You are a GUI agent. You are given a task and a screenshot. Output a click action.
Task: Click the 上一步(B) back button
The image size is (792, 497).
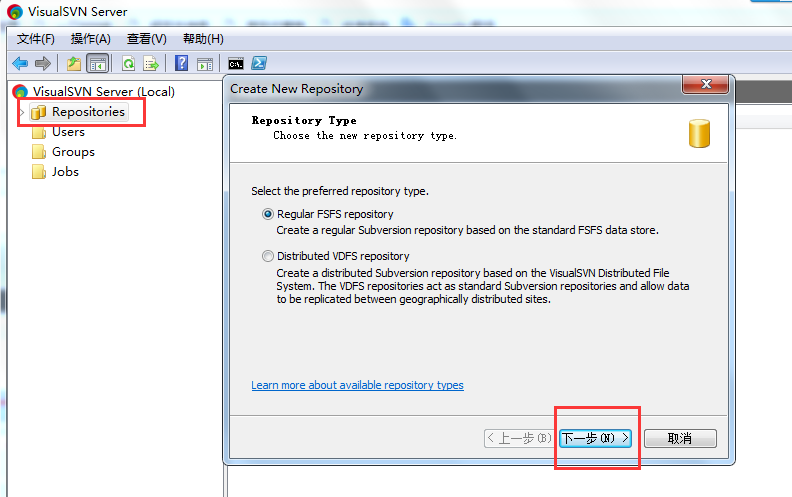coord(520,438)
